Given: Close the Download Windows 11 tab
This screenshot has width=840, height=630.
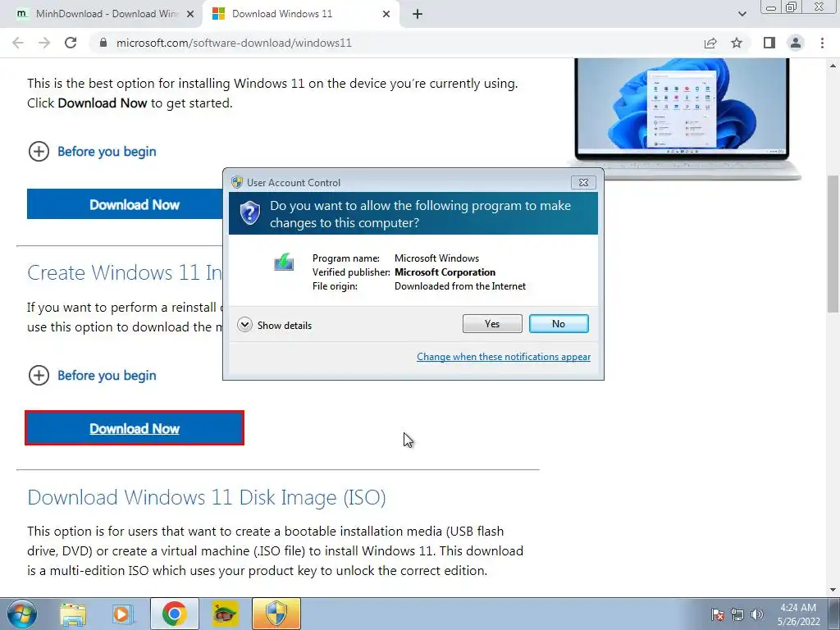Looking at the screenshot, I should point(386,14).
